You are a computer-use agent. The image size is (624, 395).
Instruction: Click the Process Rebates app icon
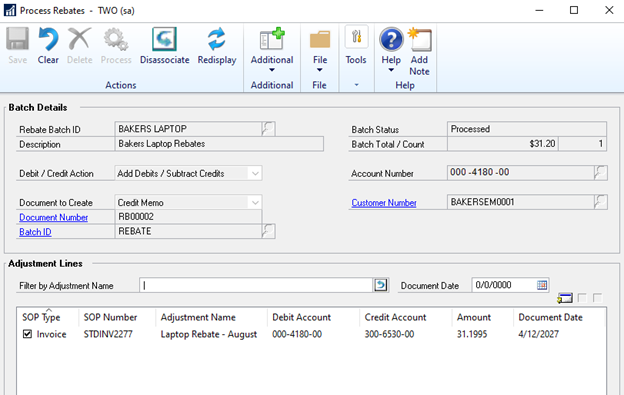tap(10, 10)
